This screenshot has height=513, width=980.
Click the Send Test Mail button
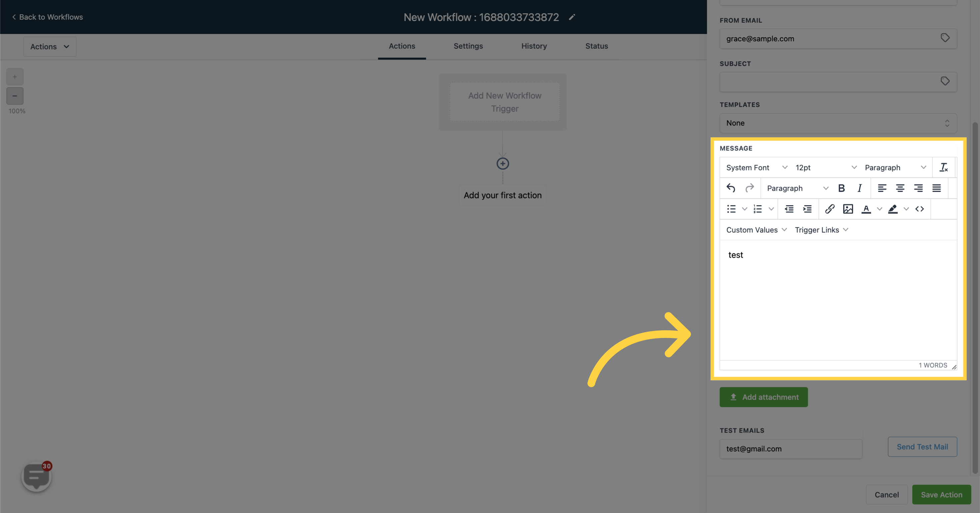[922, 447]
